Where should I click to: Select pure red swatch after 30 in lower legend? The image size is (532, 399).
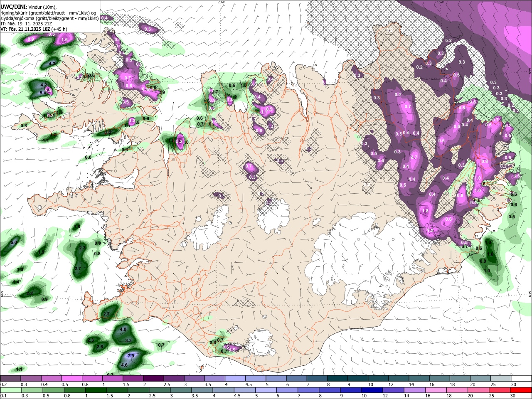tap(522, 390)
